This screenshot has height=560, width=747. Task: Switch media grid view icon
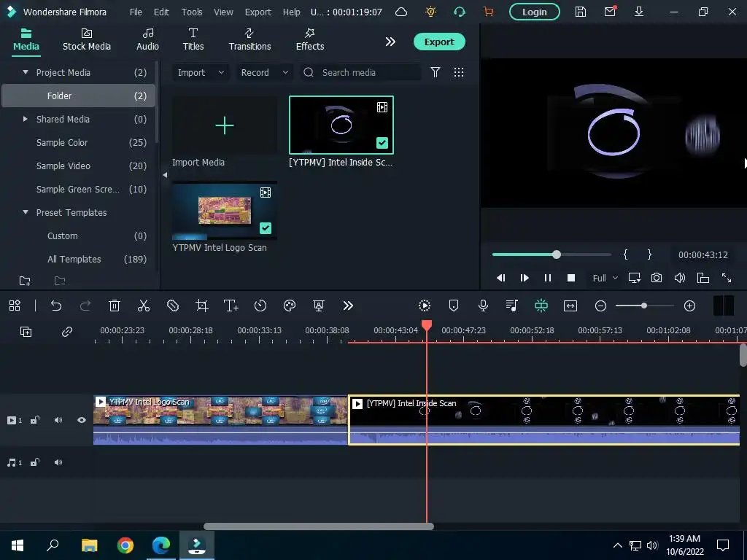tap(459, 72)
